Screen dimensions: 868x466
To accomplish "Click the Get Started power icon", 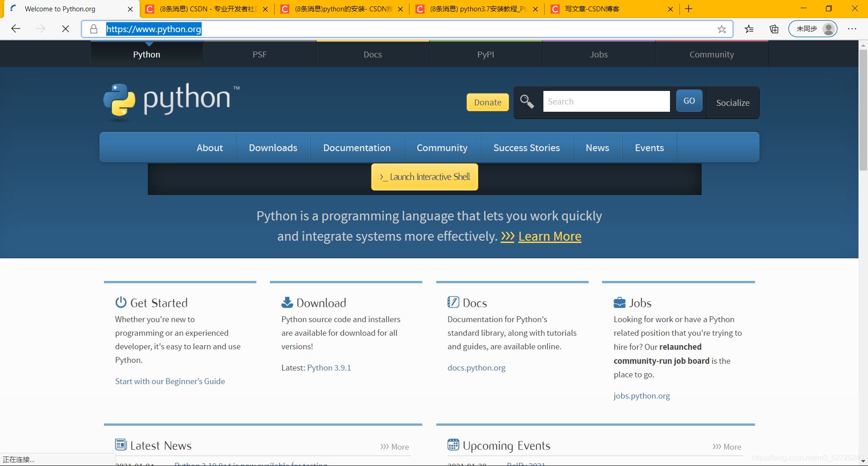I will 121,302.
